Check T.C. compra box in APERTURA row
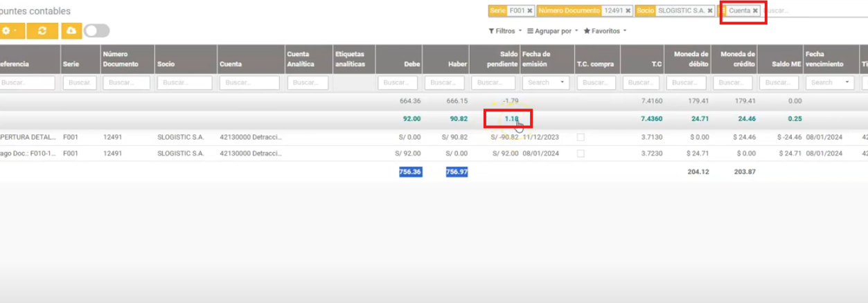868x303 pixels. pyautogui.click(x=581, y=137)
